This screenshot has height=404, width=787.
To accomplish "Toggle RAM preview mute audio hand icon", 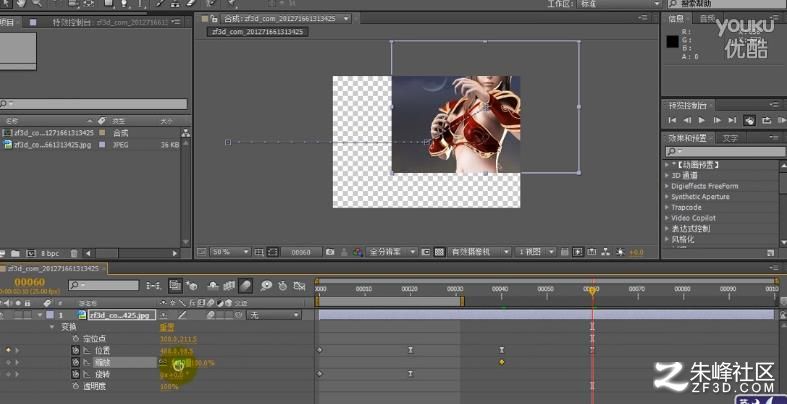I will [x=749, y=120].
